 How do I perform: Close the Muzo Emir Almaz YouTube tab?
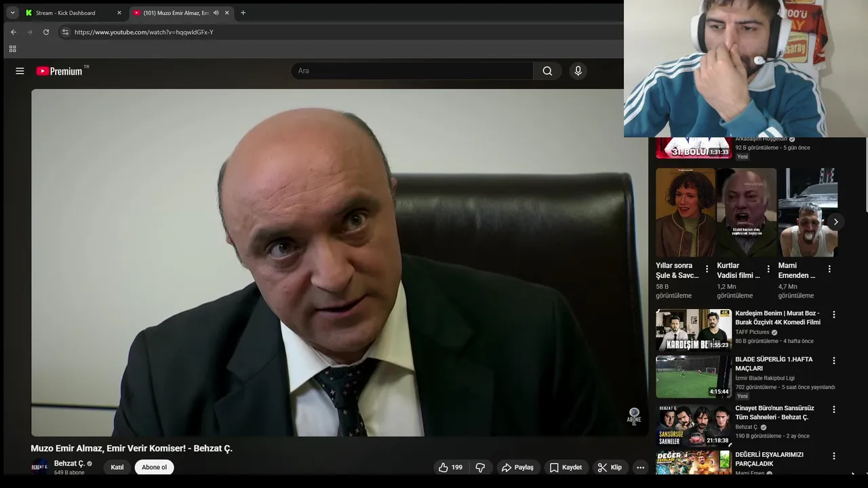point(226,13)
